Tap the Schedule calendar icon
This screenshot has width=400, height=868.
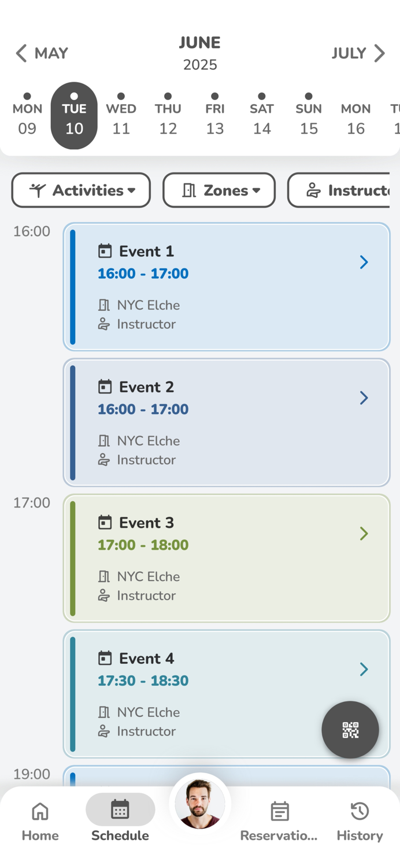point(120,810)
